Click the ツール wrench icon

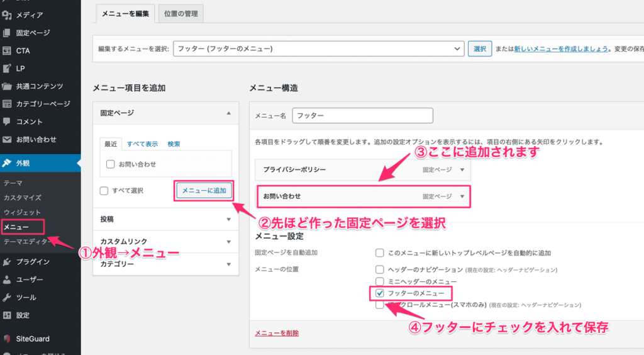coord(7,297)
